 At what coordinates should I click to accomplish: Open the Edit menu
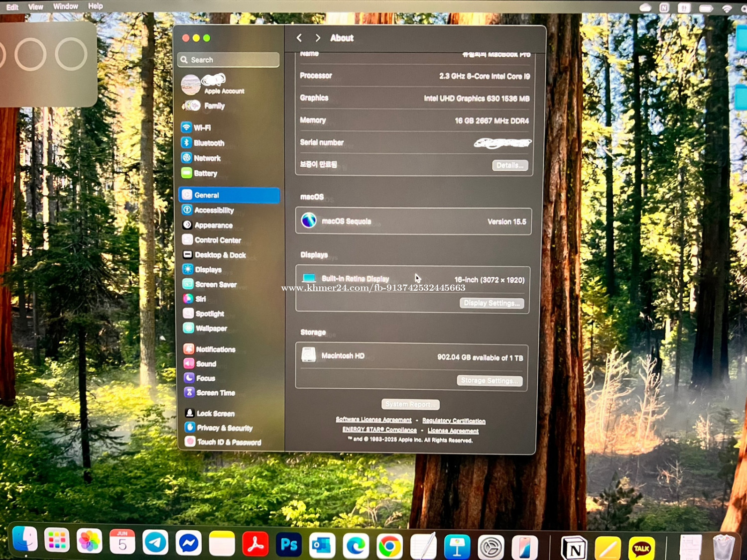click(12, 6)
